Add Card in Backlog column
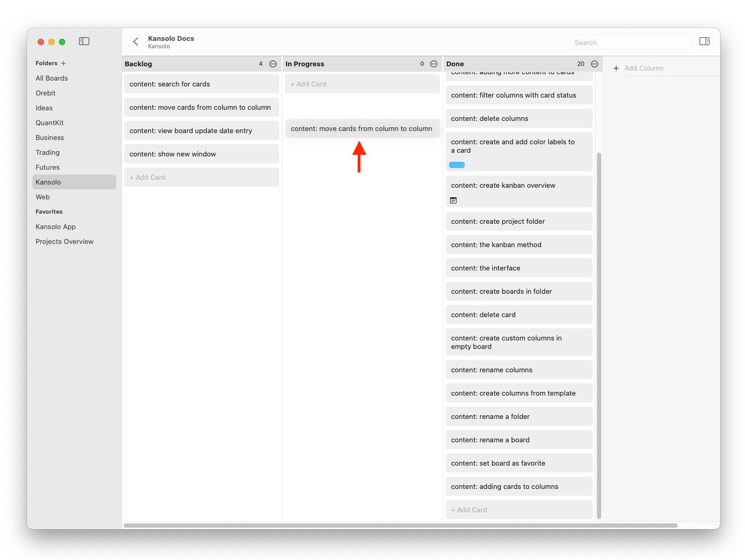 click(202, 177)
